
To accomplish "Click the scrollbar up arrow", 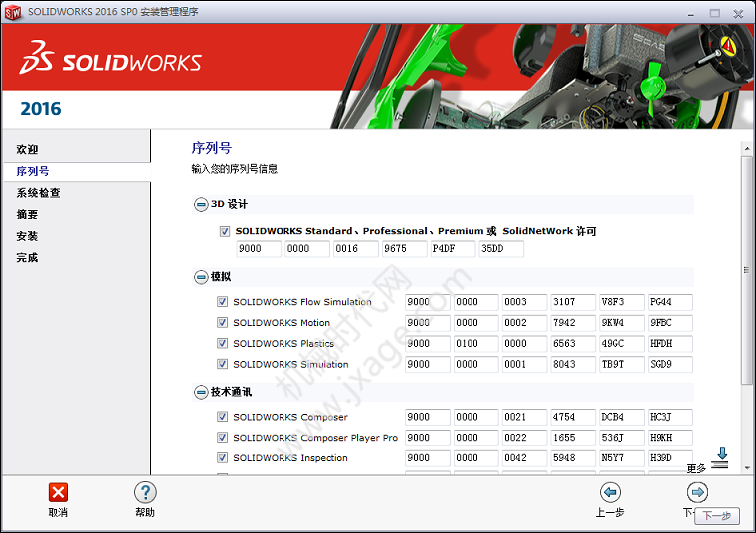I will click(747, 149).
